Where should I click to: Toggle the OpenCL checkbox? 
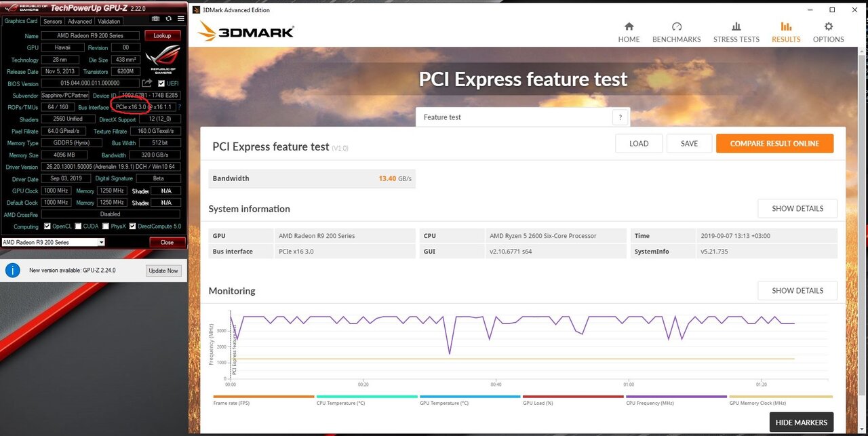[47, 226]
